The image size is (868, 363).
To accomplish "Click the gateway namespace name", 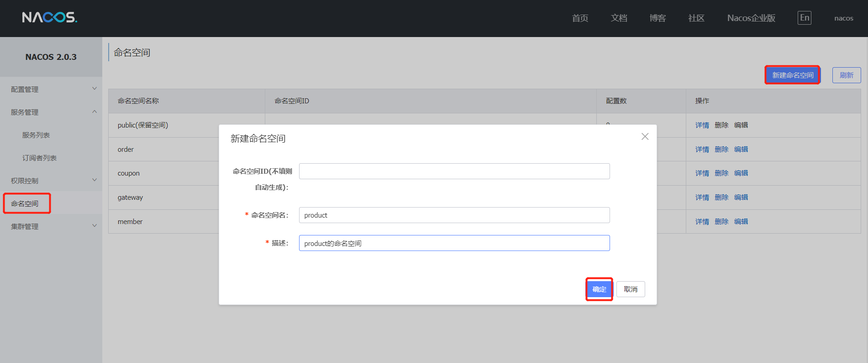I will [130, 198].
